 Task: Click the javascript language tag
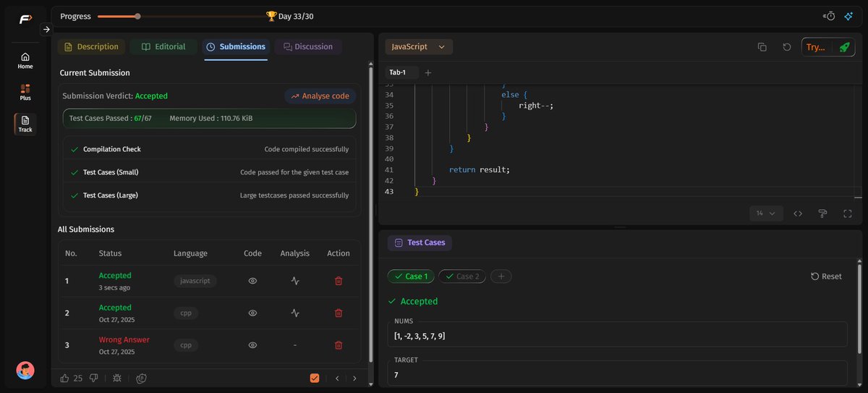coord(195,281)
